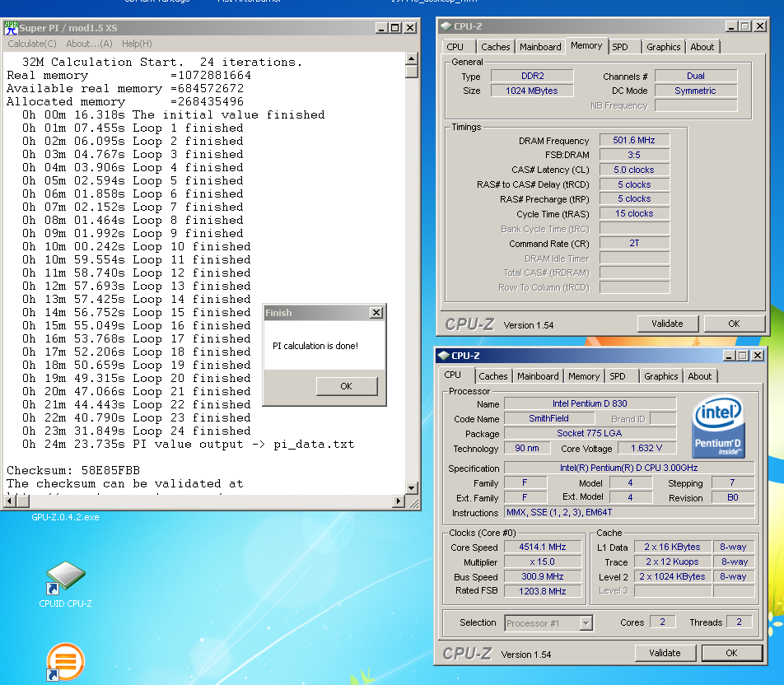Click Super PI horizontal scrollbar right arrow
The width and height of the screenshot is (784, 685).
tap(399, 501)
